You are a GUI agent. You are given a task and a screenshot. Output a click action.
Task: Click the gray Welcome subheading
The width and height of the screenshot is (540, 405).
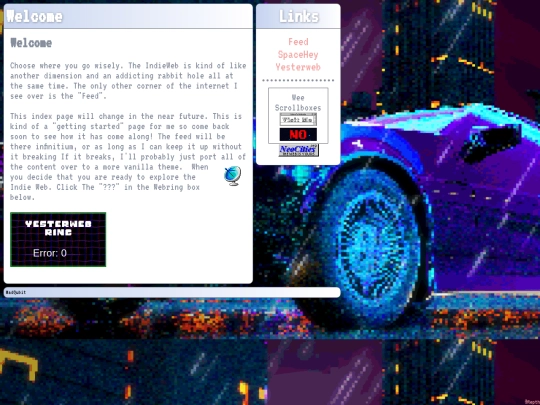coord(31,43)
